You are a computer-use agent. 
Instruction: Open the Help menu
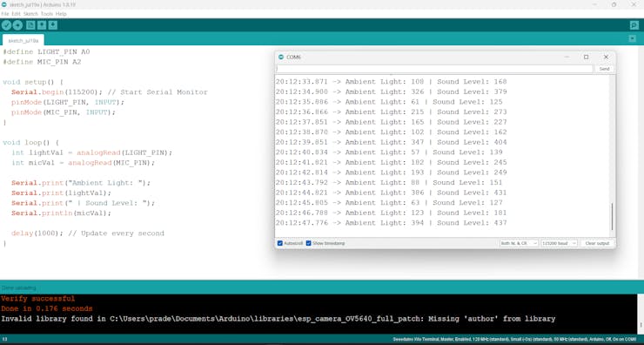[61, 14]
